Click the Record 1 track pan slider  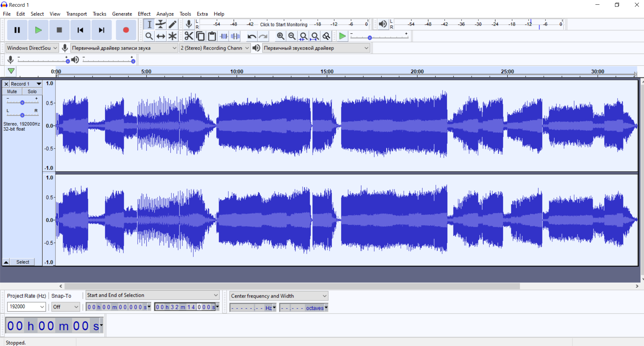coord(22,115)
